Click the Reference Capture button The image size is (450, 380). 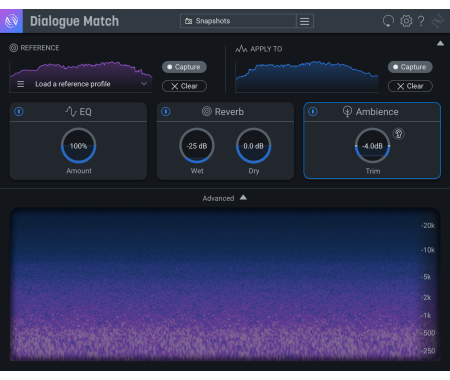pos(184,67)
